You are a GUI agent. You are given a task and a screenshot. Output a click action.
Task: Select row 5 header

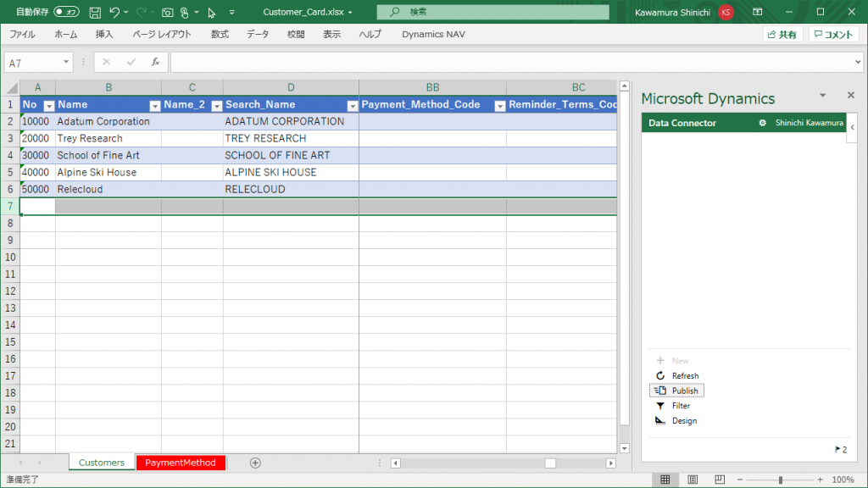pos(10,172)
